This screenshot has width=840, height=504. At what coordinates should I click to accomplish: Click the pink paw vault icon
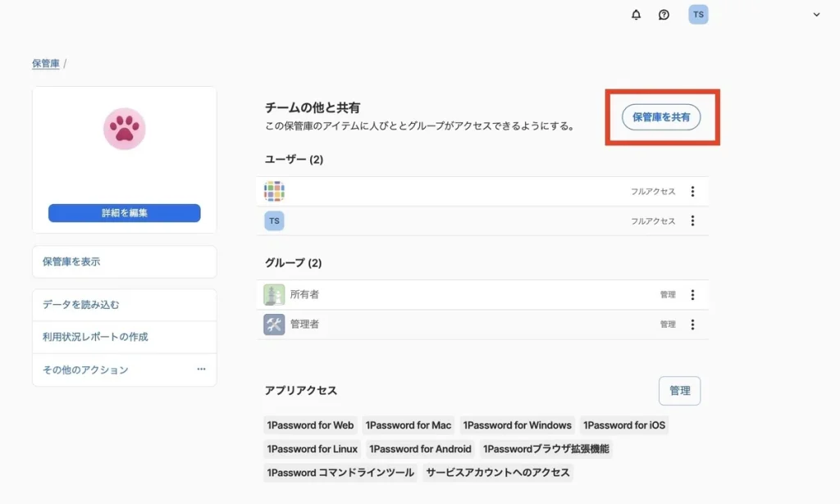coord(125,129)
